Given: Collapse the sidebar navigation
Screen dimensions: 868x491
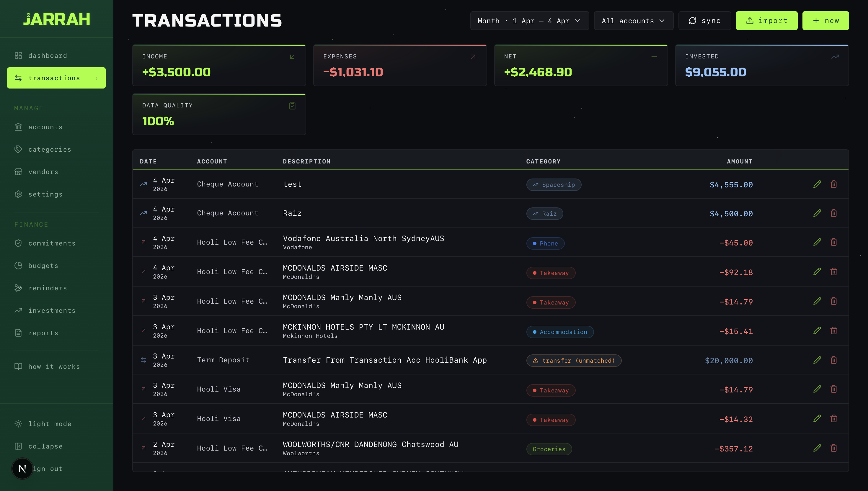Looking at the screenshot, I should [45, 446].
